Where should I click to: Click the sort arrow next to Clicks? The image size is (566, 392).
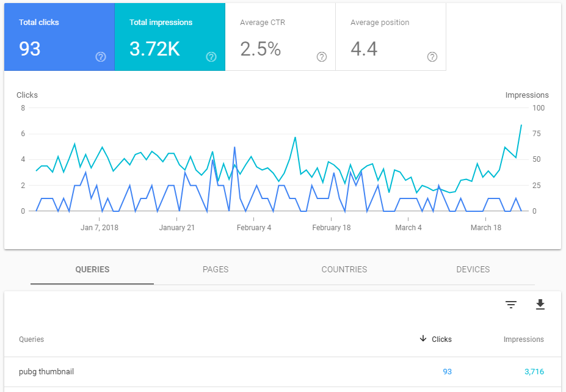[x=423, y=339]
